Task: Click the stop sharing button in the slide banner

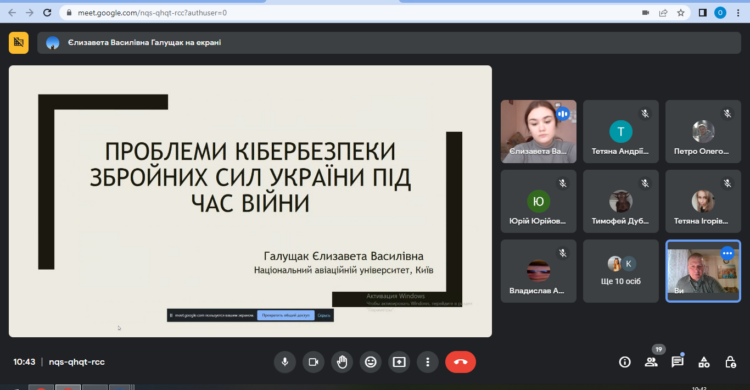Action: 286,315
